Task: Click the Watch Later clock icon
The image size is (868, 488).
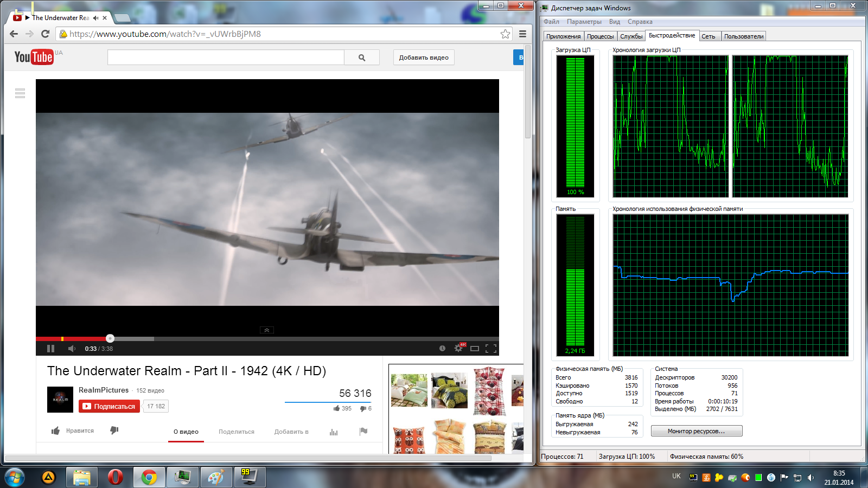Action: 442,349
